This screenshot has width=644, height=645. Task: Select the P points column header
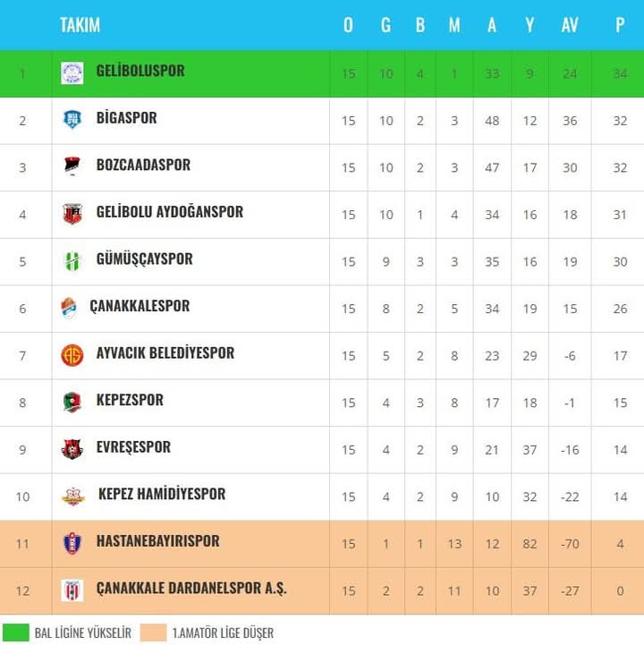[620, 25]
